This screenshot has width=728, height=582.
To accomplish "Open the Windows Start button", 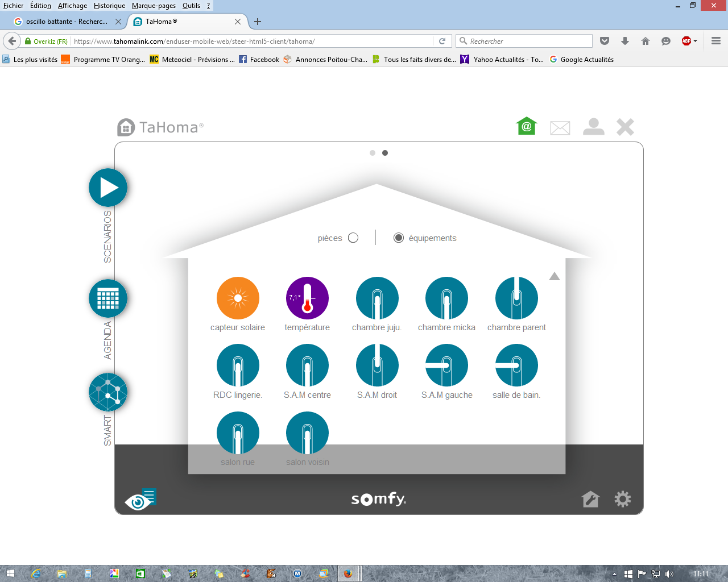I will click(x=10, y=573).
